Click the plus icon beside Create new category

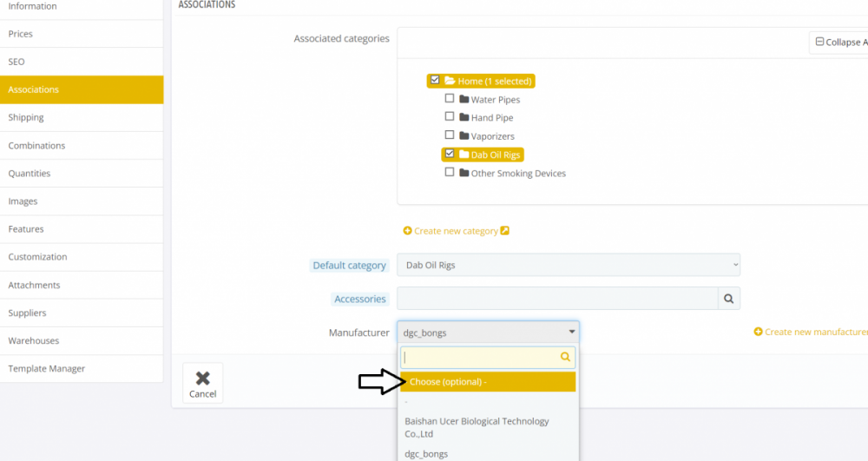pyautogui.click(x=407, y=231)
